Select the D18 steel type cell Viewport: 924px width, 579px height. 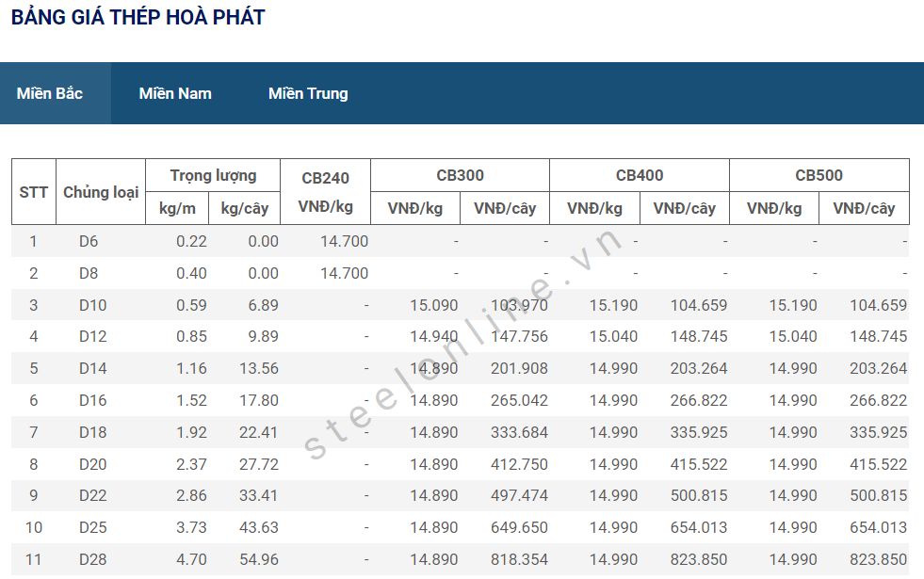(93, 432)
